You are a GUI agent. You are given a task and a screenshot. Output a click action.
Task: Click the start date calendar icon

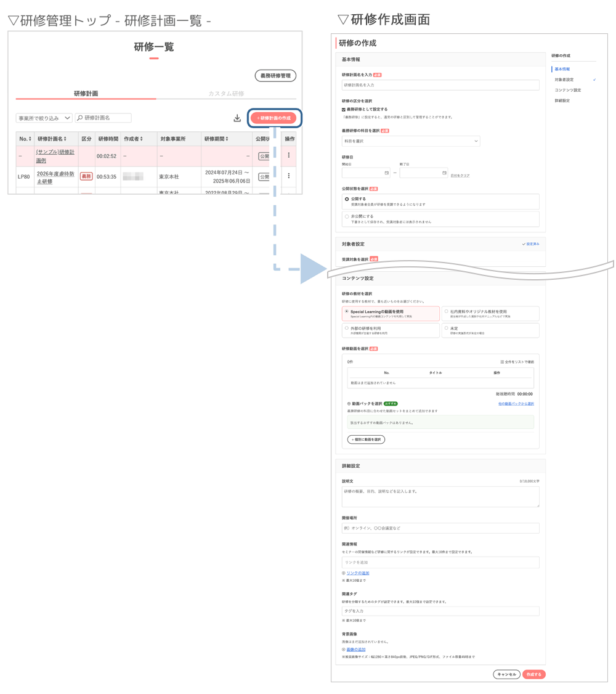click(x=386, y=173)
